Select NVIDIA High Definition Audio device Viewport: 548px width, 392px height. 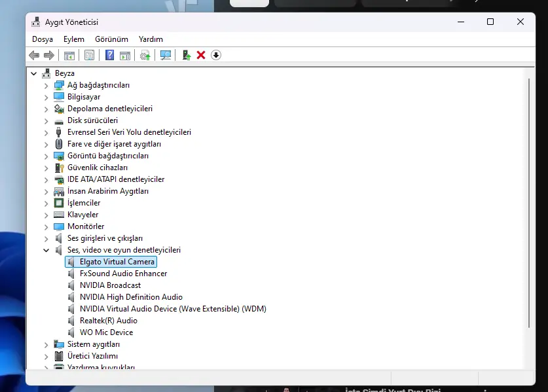(131, 297)
